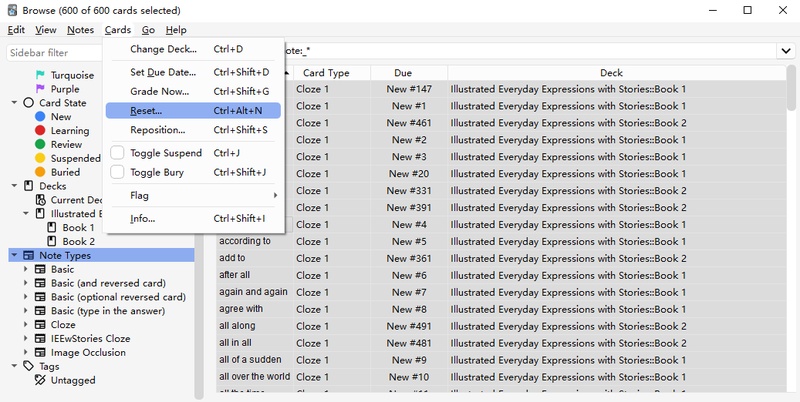Click the Sidebar filter input field
Viewport: 800px width, 402px height.
click(x=55, y=53)
